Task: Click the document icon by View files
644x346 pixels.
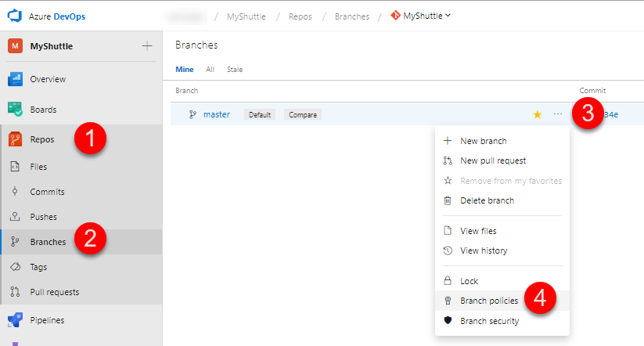Action: tap(448, 230)
